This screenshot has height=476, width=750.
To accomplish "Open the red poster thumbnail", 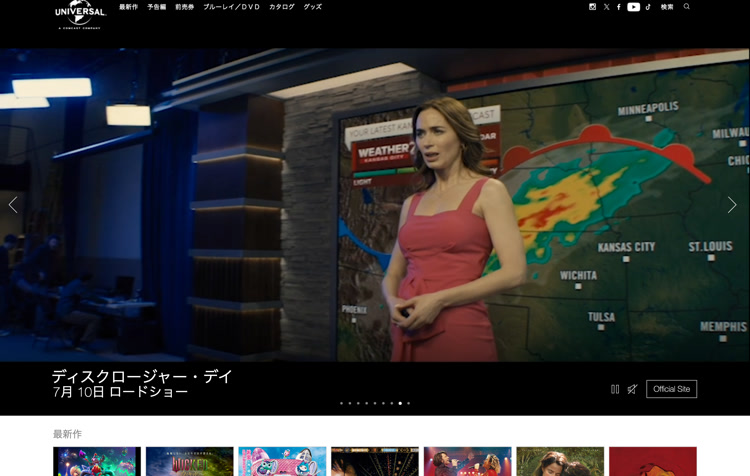I will (x=653, y=461).
